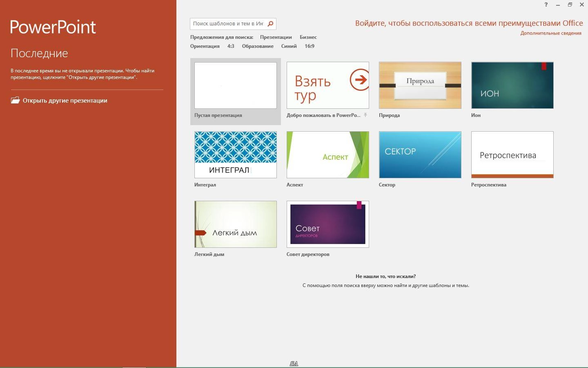
Task: Select the Легкий дым theme thumbnail
Action: (236, 224)
